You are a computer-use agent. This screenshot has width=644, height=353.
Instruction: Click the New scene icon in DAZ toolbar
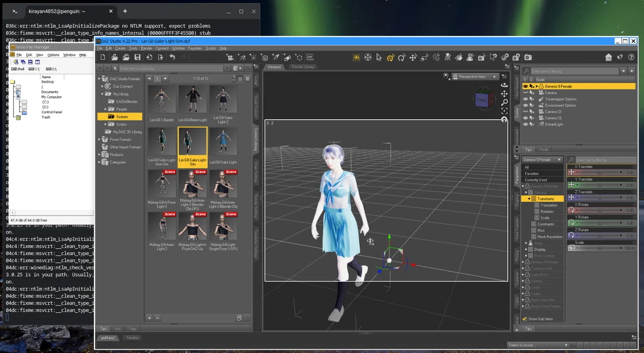pyautogui.click(x=103, y=57)
